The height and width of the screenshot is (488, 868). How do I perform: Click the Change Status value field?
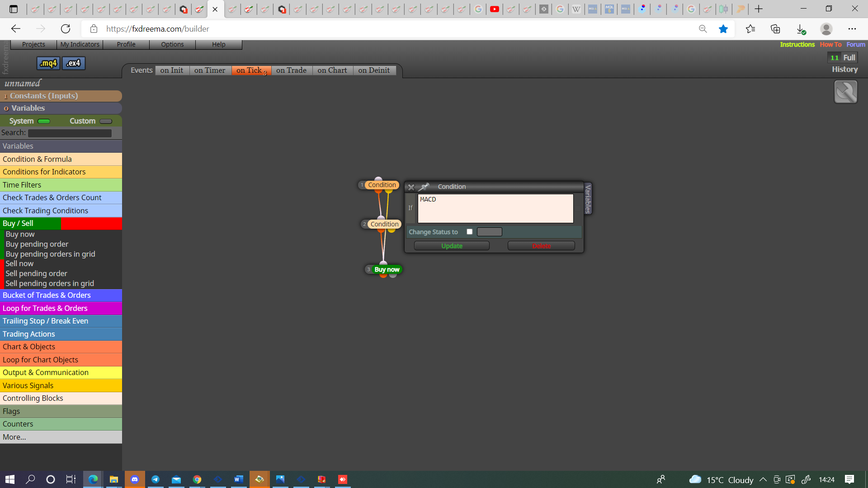coord(490,232)
